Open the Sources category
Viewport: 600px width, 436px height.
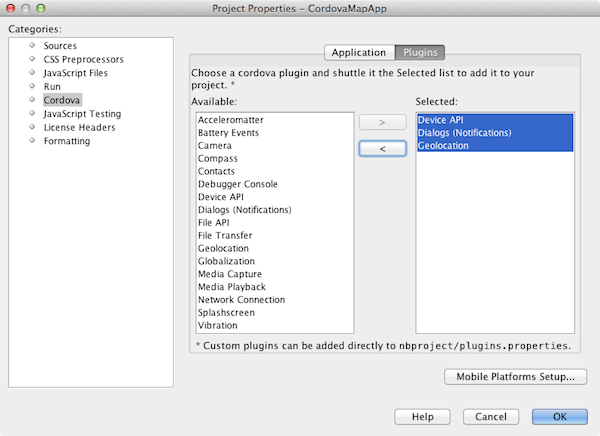click(x=60, y=46)
